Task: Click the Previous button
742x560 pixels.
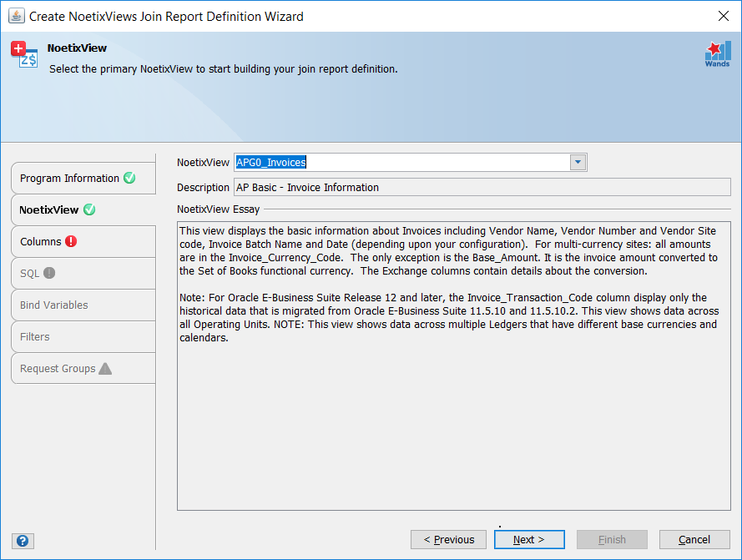Action: coord(448,539)
